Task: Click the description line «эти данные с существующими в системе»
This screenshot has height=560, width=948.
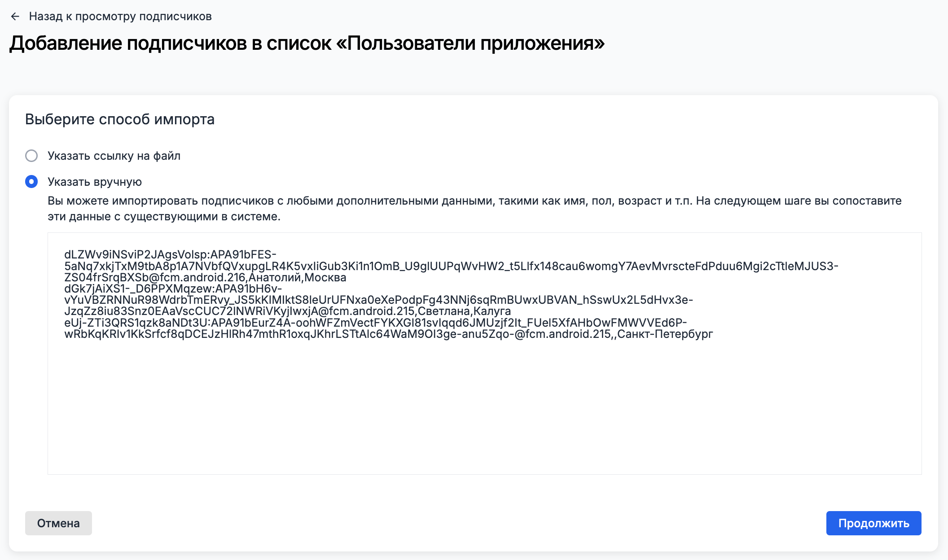Action: (164, 216)
